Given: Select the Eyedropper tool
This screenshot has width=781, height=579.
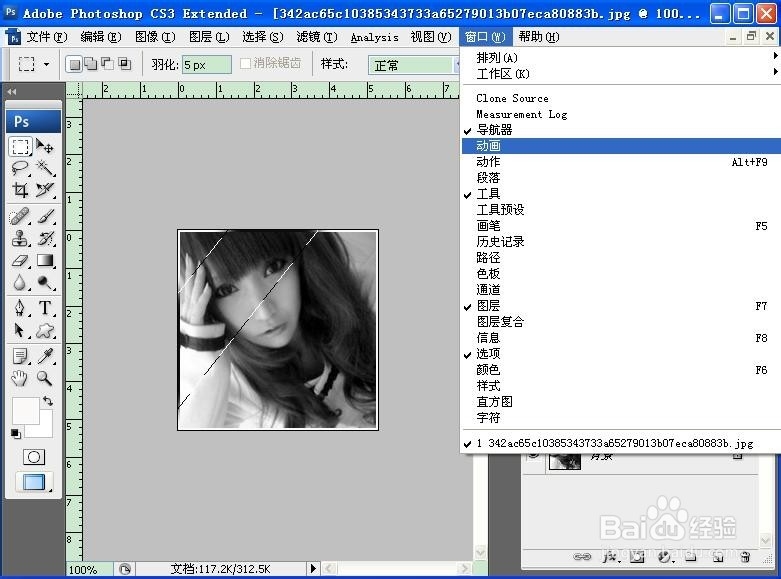Looking at the screenshot, I should (45, 356).
